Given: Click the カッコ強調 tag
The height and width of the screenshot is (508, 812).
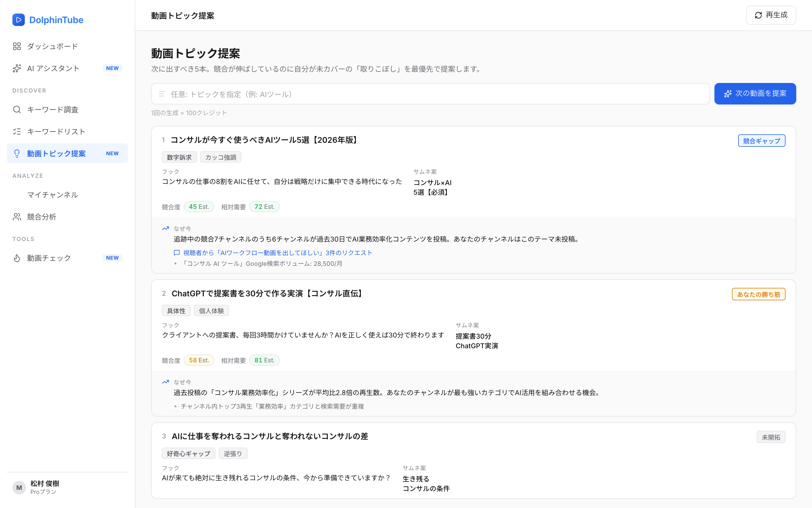Looking at the screenshot, I should [221, 157].
